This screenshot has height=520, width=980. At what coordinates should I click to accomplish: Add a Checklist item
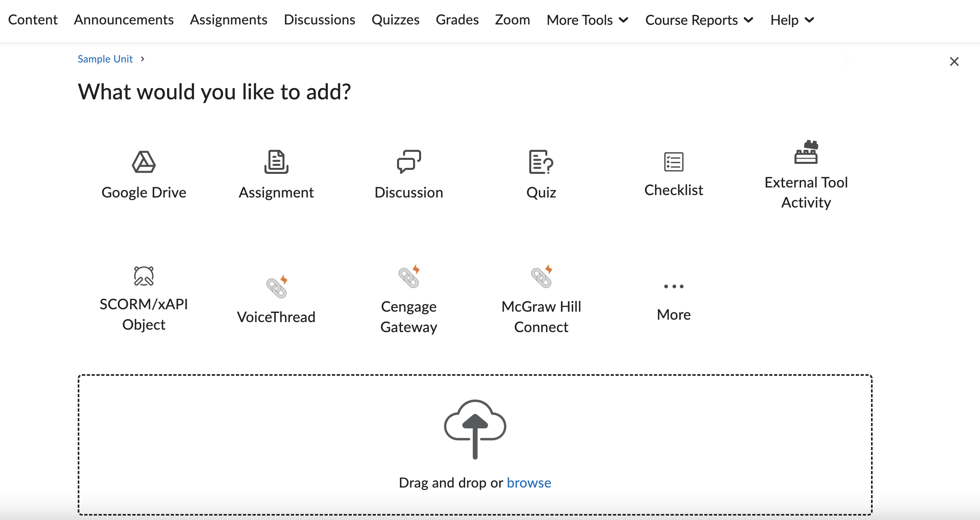[673, 162]
